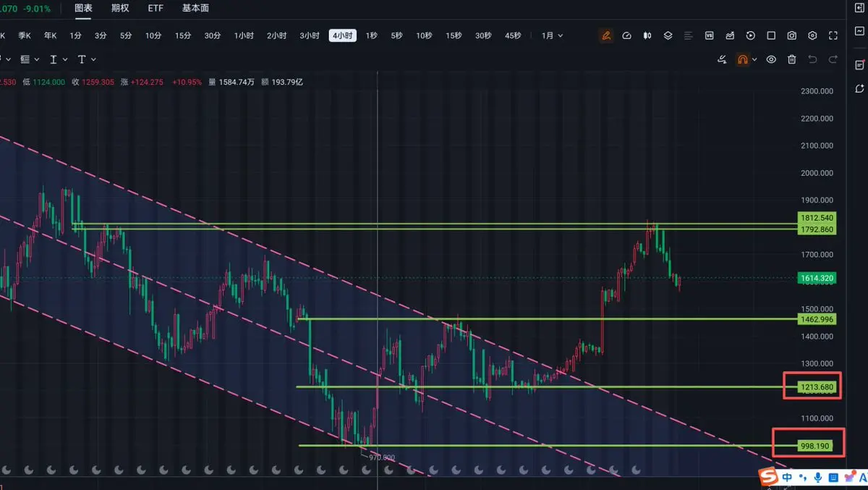Click the 1812.540 price level label
Viewport: 868px width, 490px height.
817,218
